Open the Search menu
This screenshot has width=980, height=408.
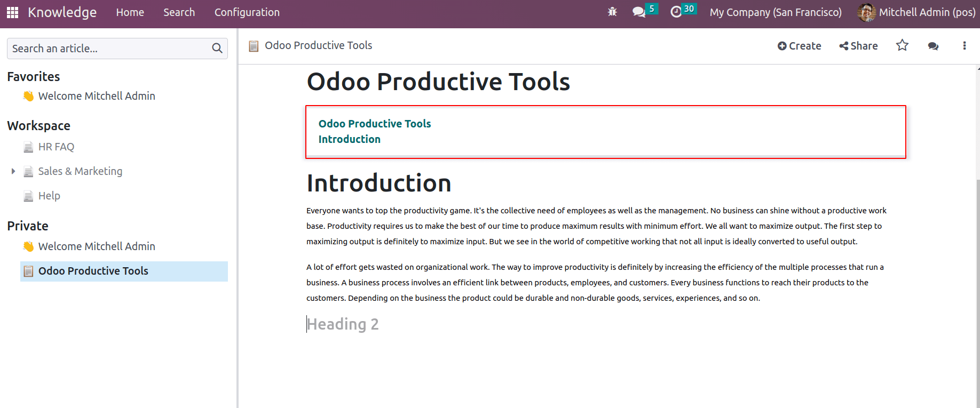click(179, 12)
